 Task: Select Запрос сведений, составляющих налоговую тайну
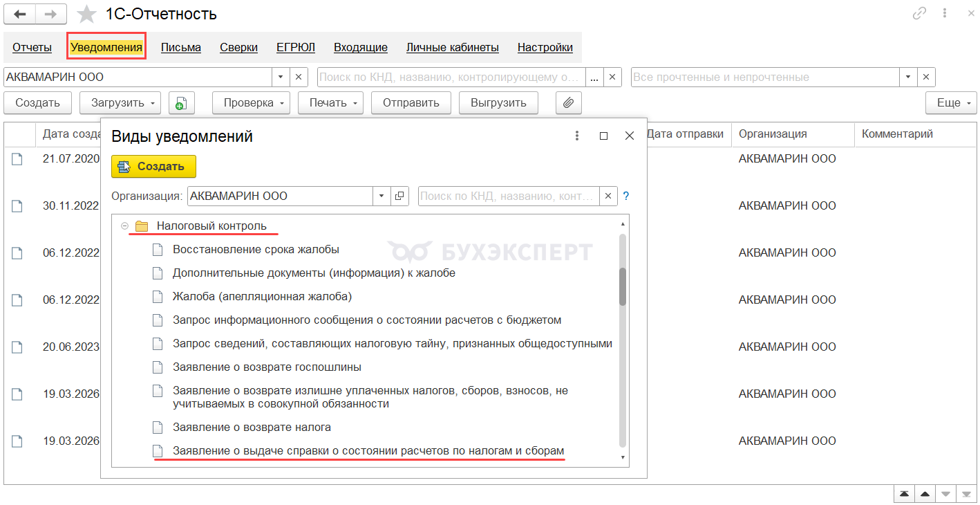[393, 343]
